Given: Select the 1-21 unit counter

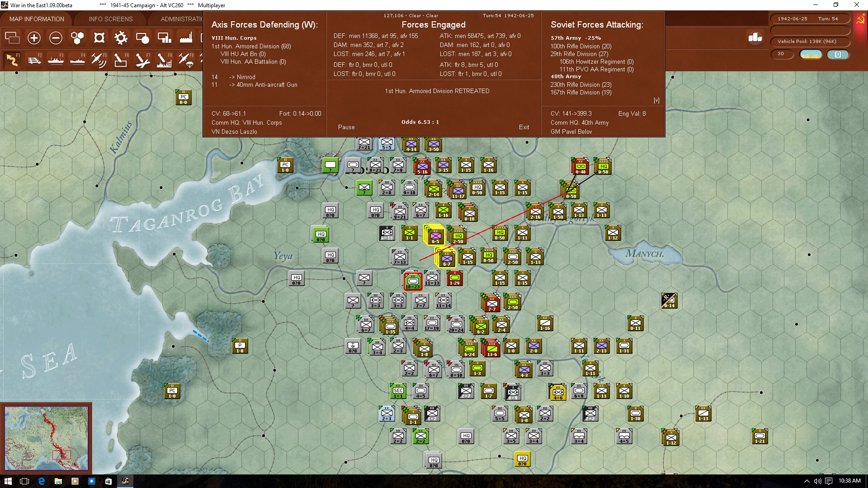Looking at the screenshot, I should (x=760, y=436).
